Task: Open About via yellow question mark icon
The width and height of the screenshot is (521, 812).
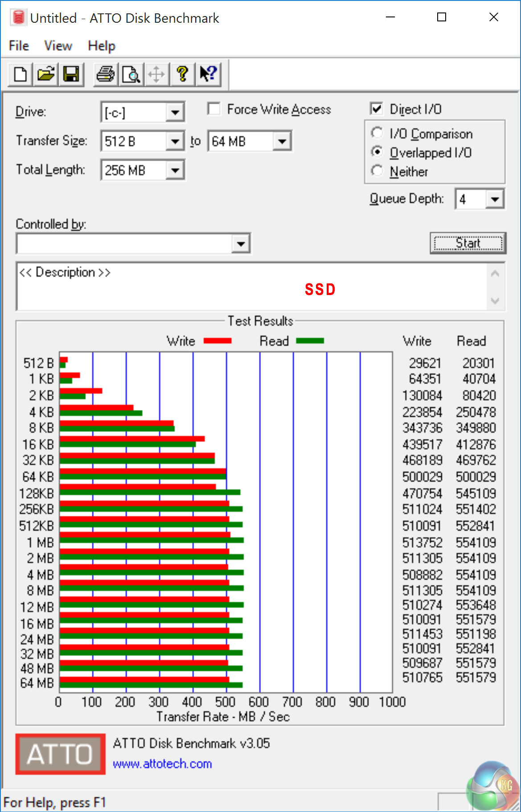Action: coord(182,74)
